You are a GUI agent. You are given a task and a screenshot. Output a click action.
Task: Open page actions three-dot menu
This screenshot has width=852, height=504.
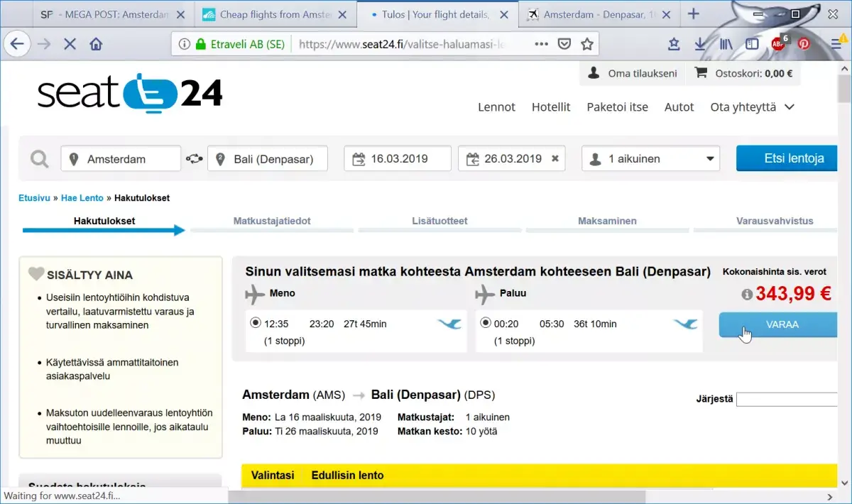541,44
